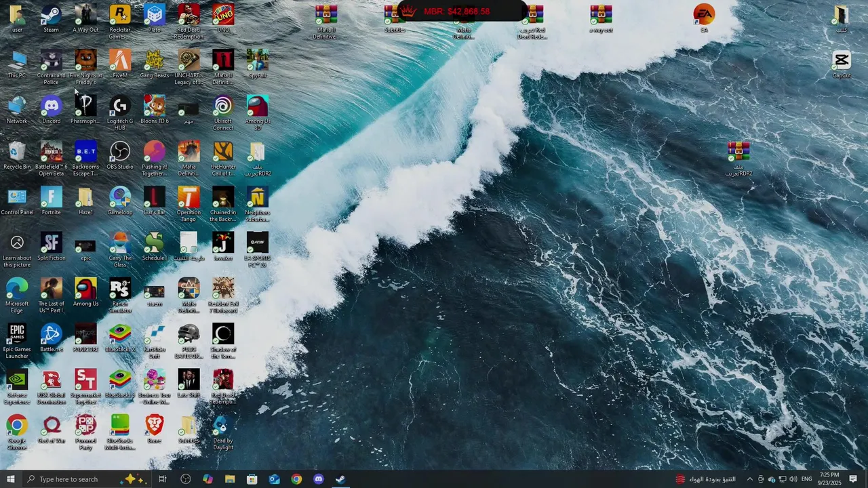Launch the UNO desktop icon
The height and width of the screenshot is (488, 868).
(x=223, y=18)
